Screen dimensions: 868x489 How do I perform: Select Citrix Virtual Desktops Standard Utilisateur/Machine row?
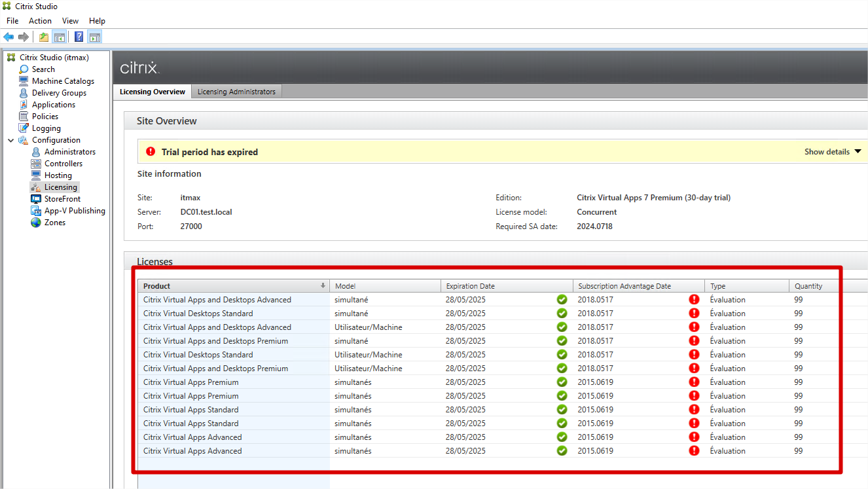point(503,355)
